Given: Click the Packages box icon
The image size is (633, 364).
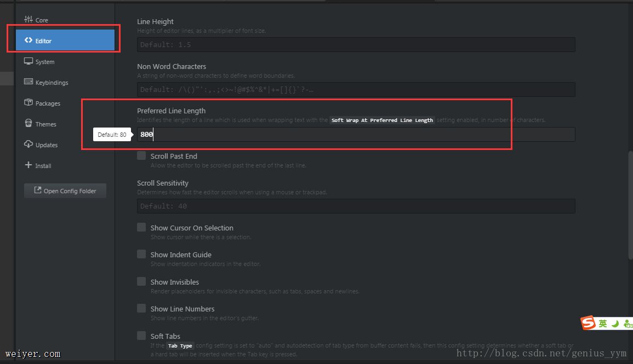Looking at the screenshot, I should pyautogui.click(x=28, y=103).
